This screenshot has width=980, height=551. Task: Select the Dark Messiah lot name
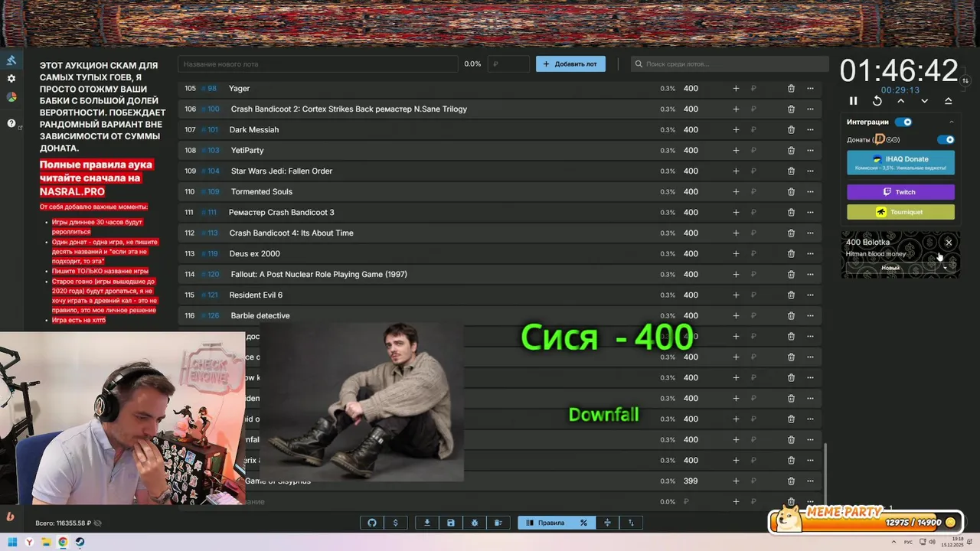click(254, 130)
